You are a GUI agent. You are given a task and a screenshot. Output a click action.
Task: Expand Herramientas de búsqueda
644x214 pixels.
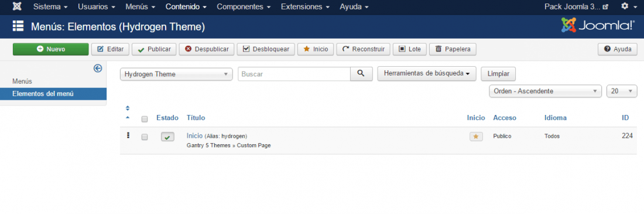[x=427, y=74]
